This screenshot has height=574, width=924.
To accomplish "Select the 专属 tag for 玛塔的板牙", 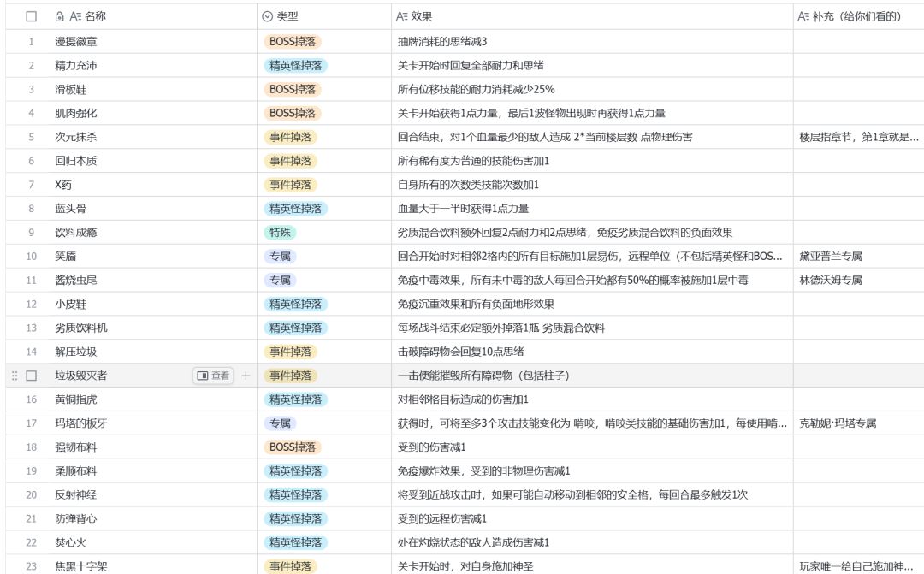I will click(x=280, y=423).
